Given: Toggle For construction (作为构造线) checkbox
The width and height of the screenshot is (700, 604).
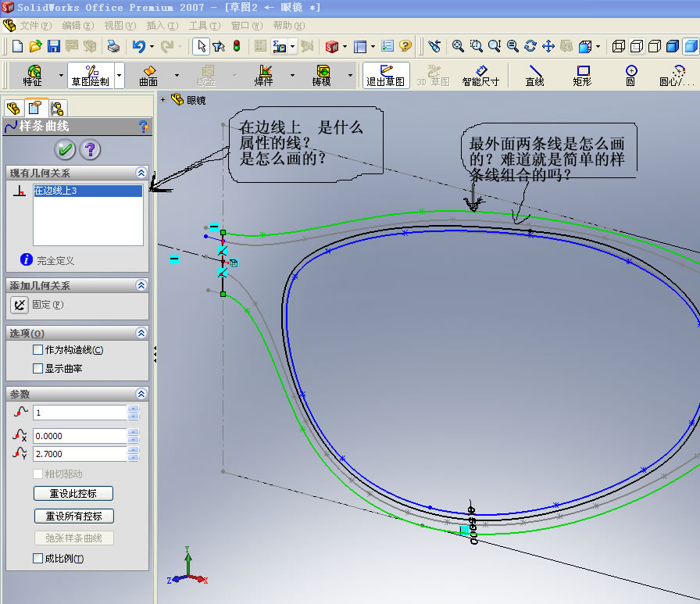Looking at the screenshot, I should 38,349.
